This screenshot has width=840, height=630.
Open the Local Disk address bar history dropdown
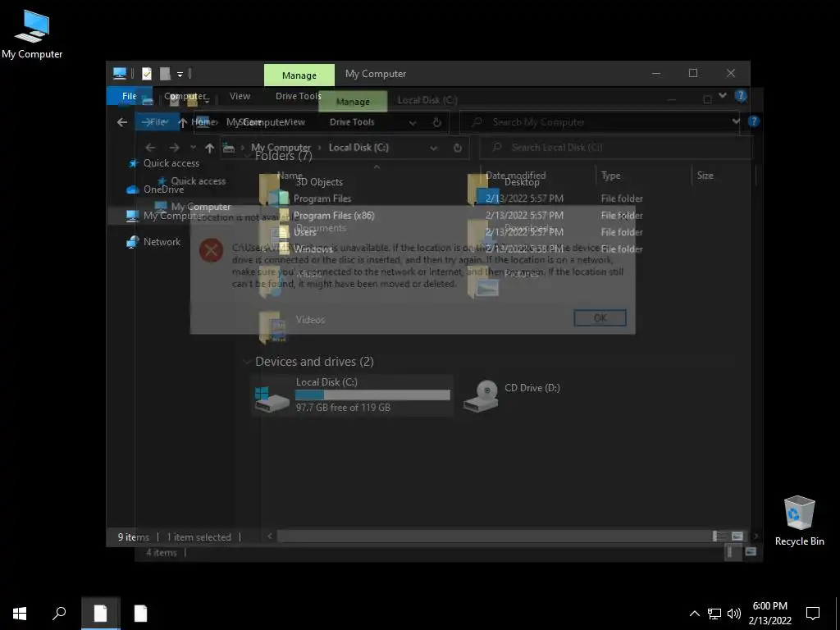(x=433, y=148)
